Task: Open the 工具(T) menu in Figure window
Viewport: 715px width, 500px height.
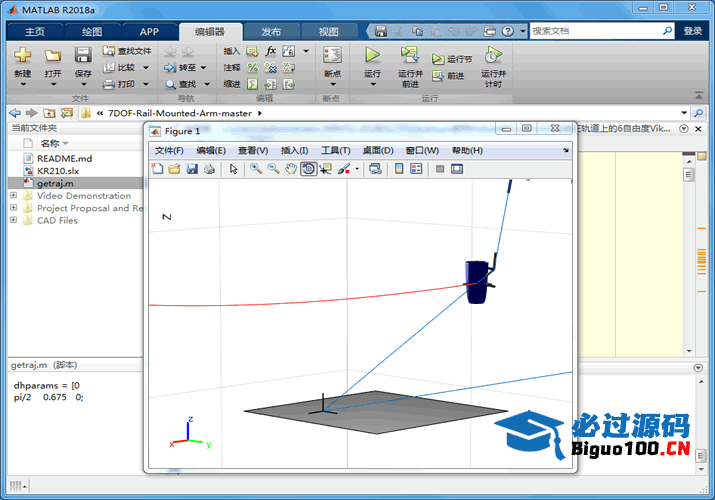Action: click(334, 150)
